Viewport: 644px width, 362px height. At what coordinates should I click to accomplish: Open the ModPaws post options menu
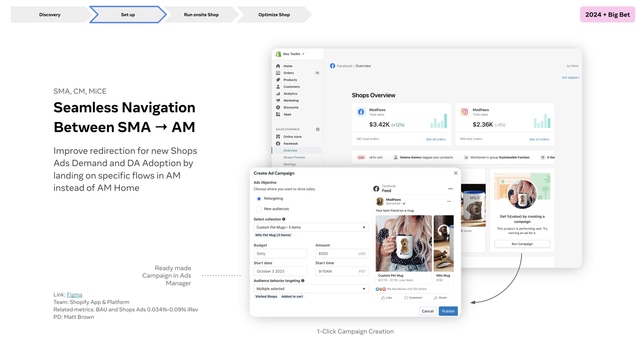449,201
